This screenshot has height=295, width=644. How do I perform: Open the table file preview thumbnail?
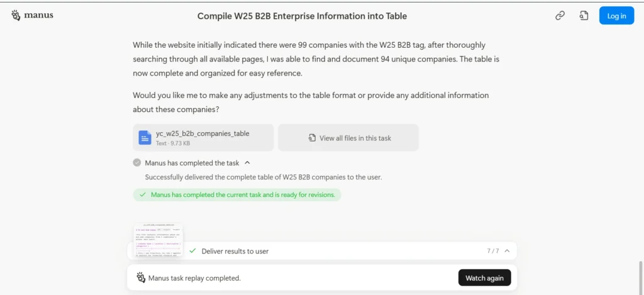point(158,240)
